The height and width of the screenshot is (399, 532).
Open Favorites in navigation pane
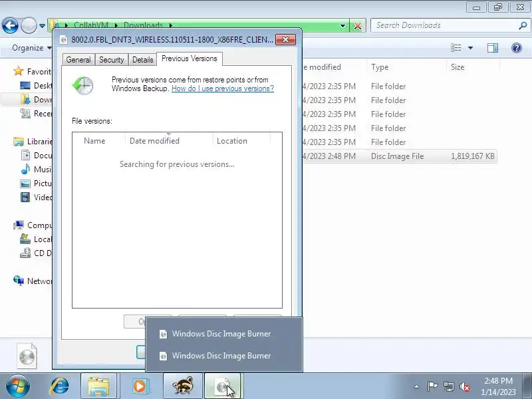(x=32, y=72)
